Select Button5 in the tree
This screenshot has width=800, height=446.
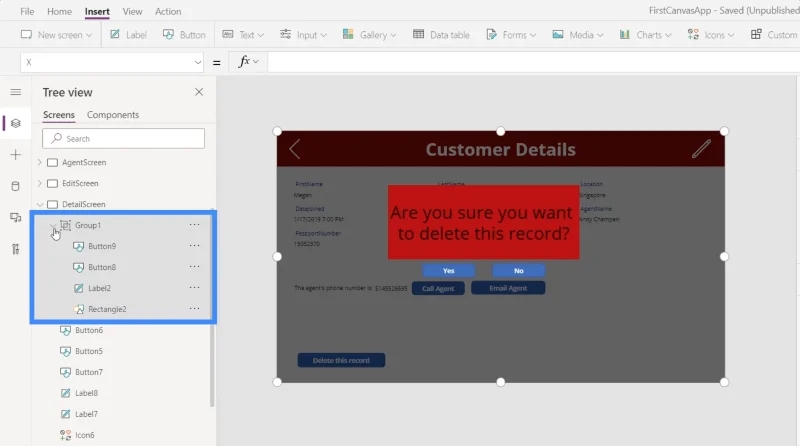point(89,351)
